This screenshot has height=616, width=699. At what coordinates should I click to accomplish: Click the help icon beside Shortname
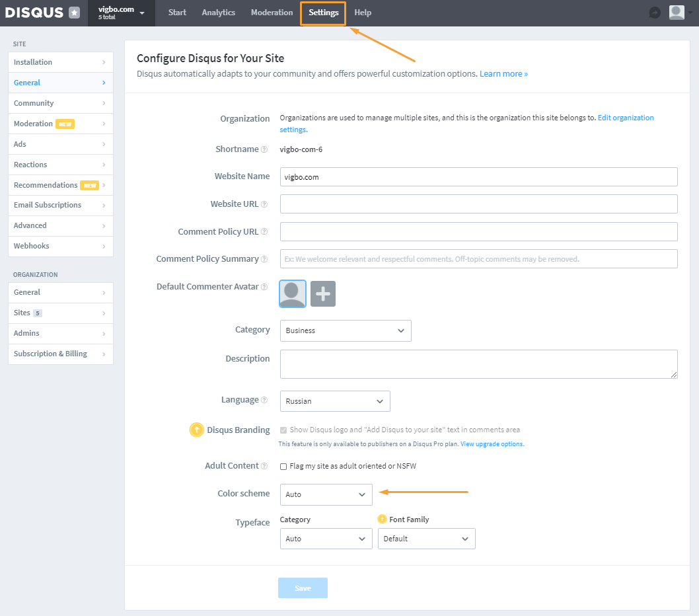pos(264,149)
